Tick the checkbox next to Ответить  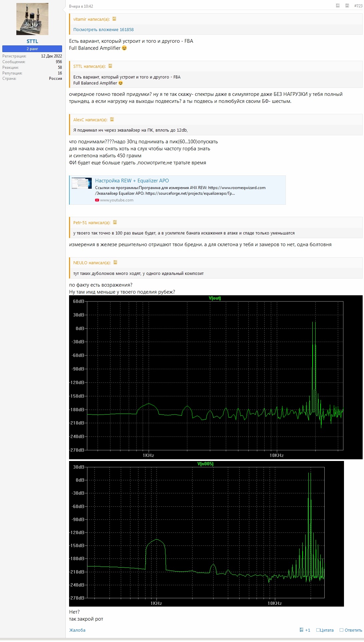(x=341, y=630)
